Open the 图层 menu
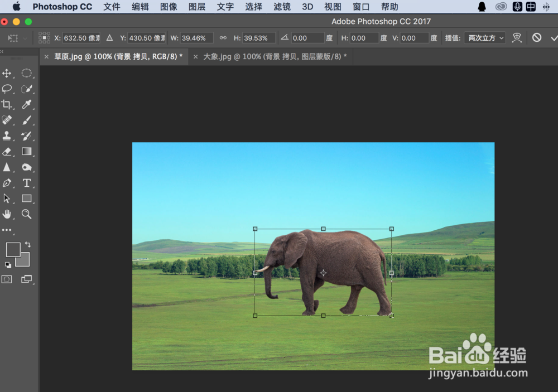Screen dimensions: 558x392 [x=197, y=7]
